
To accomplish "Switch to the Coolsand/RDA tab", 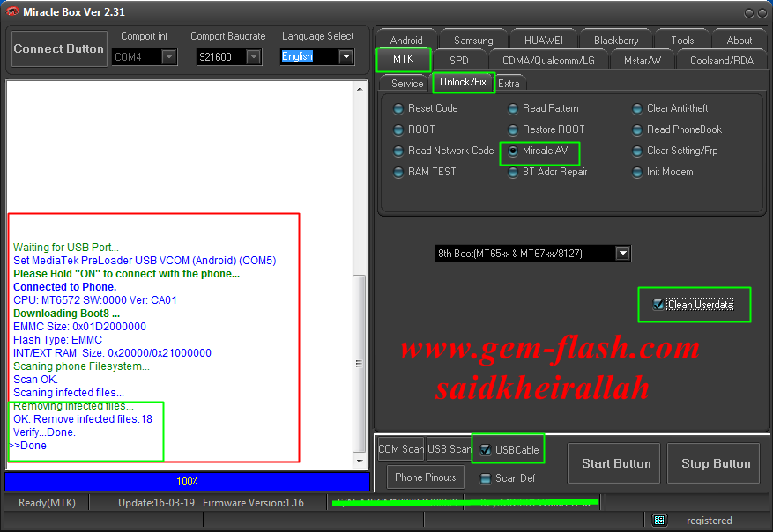I will click(722, 60).
